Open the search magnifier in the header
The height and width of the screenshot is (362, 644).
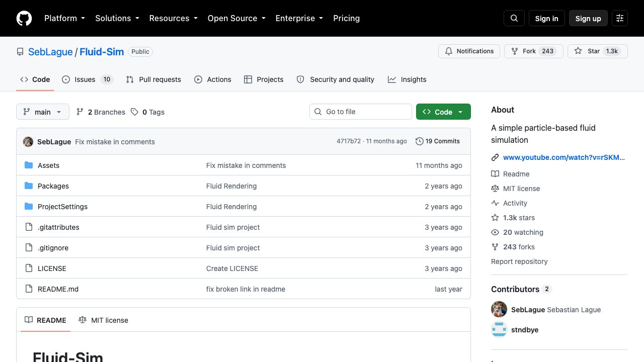(x=514, y=18)
